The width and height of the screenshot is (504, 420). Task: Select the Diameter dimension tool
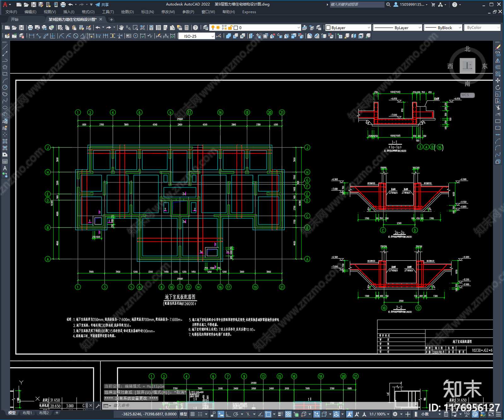[x=76, y=36]
